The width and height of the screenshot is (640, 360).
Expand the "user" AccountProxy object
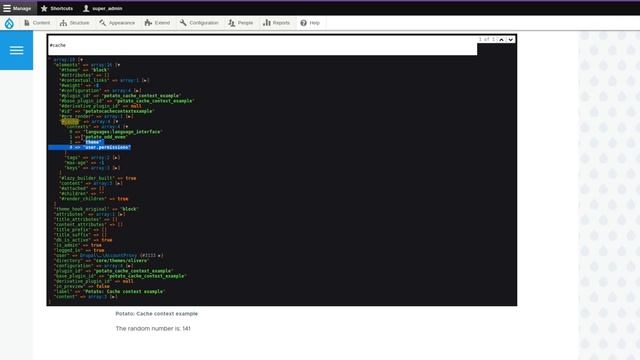[x=160, y=256]
